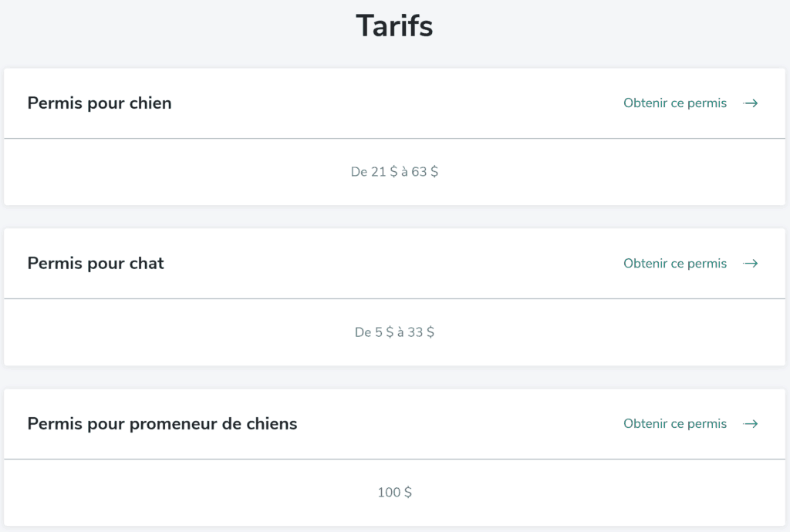Follow "Obtenir ce permis" for promeneur de chiens

tap(675, 424)
